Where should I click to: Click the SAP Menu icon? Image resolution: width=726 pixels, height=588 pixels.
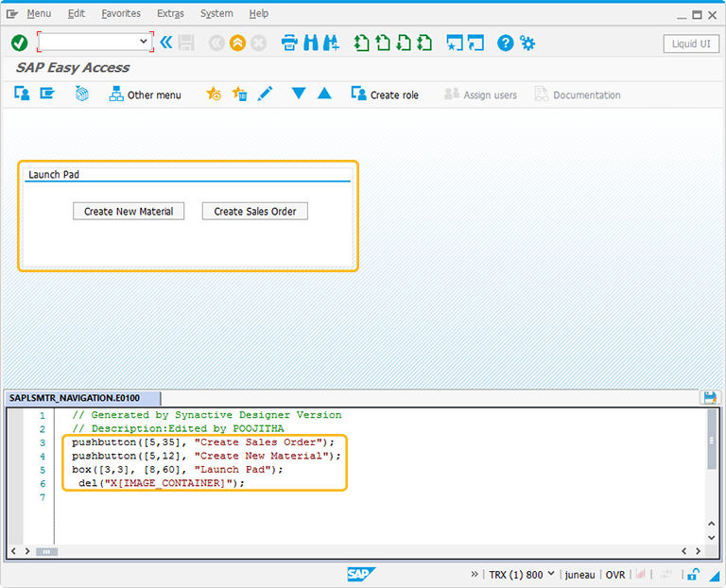[47, 93]
